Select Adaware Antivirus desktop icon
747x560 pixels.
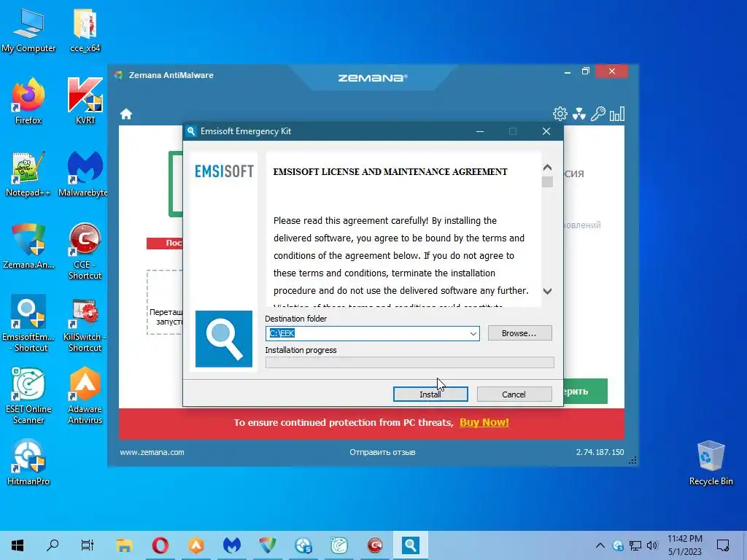coord(85,396)
